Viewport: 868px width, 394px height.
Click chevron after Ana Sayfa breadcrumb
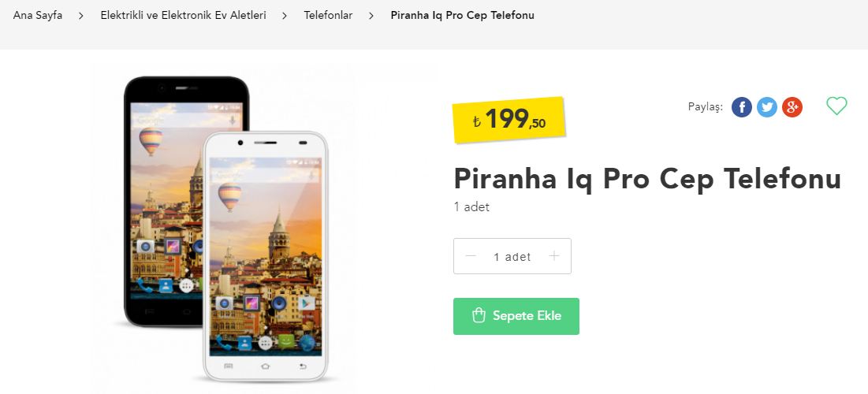(x=81, y=16)
